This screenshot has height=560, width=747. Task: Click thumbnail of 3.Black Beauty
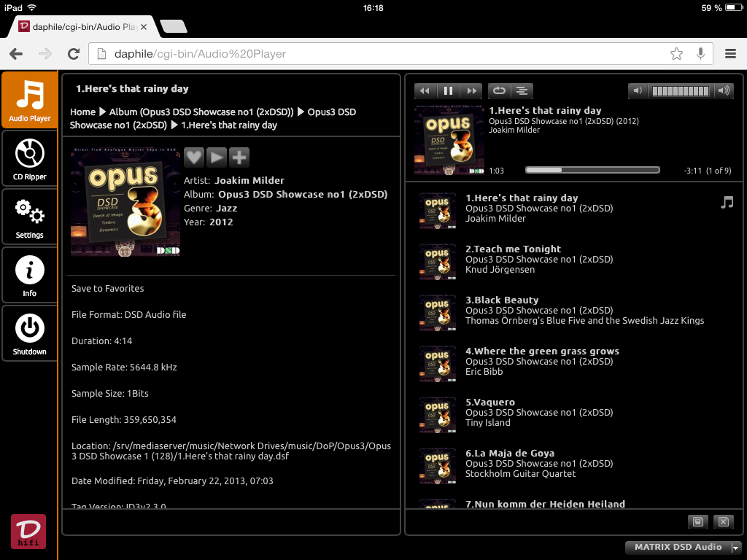pyautogui.click(x=438, y=312)
